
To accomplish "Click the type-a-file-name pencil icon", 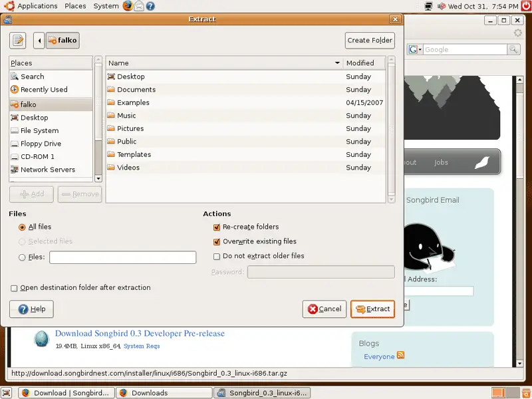I will (x=18, y=41).
